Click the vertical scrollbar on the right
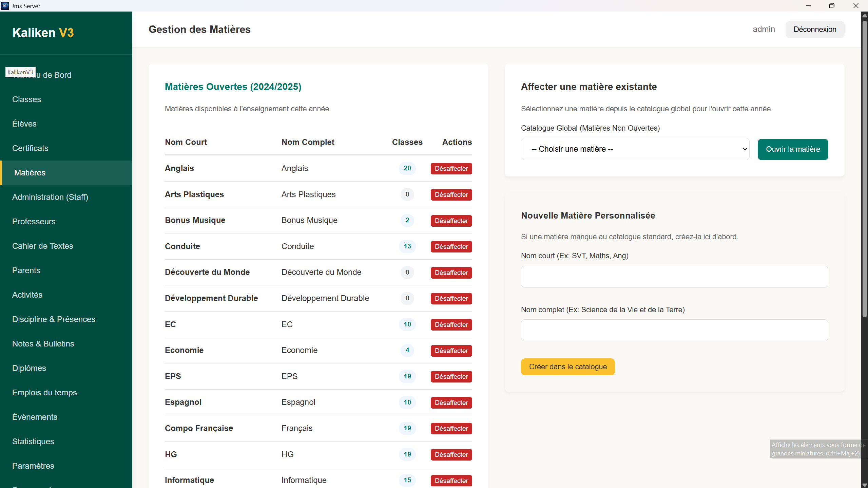This screenshot has width=868, height=488. click(864, 170)
